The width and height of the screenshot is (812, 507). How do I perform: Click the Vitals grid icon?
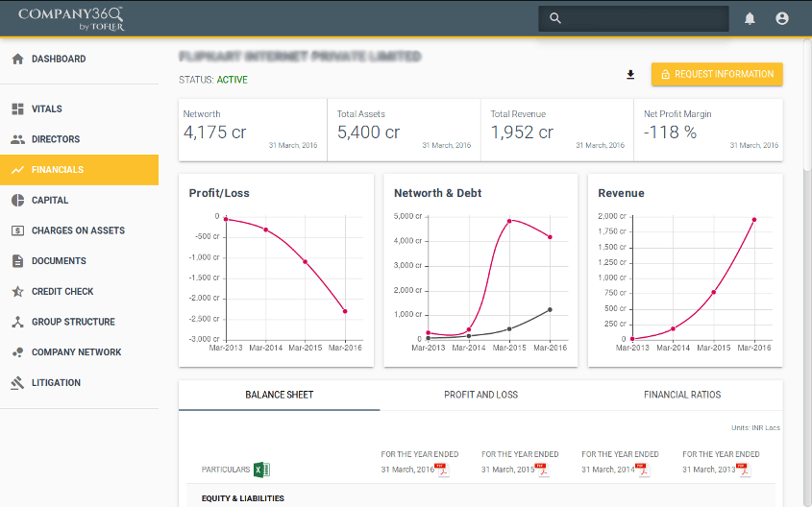pos(17,109)
